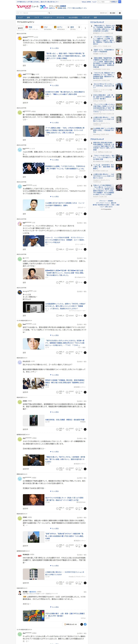Open article 大の里がまたも惨敗
Image resolution: width=138 pixels, height=644 pixels.
click(65, 93)
